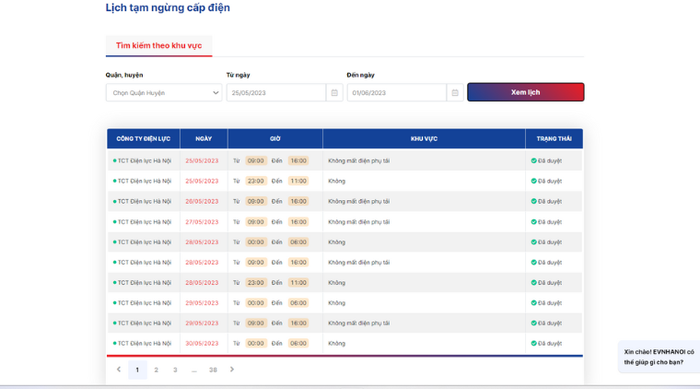The image size is (700, 389).
Task: Select the Tìm kiếm theo khu vực tab
Action: (x=159, y=46)
